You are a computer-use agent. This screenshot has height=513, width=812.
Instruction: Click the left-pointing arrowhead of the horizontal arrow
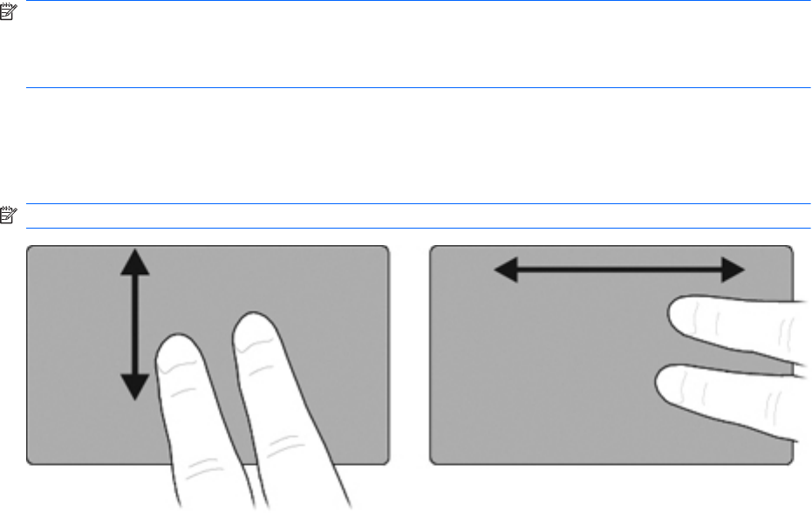click(x=507, y=270)
